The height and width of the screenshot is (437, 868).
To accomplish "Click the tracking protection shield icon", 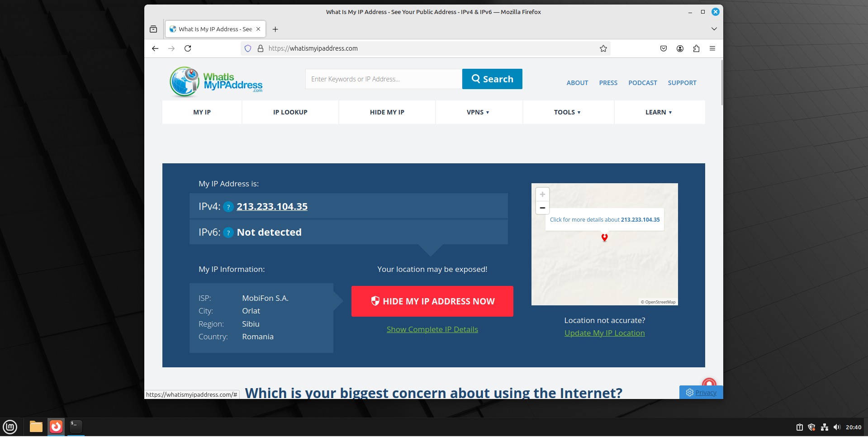I will pyautogui.click(x=248, y=48).
